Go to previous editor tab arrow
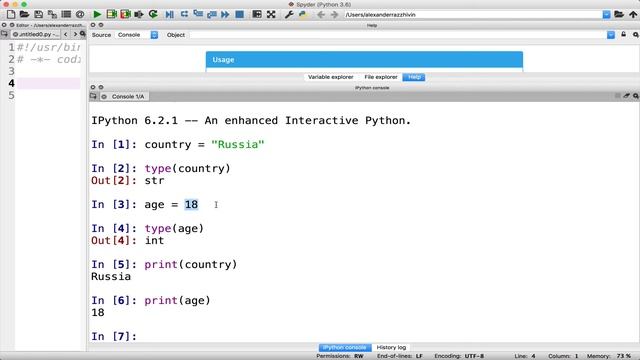 click(x=65, y=34)
